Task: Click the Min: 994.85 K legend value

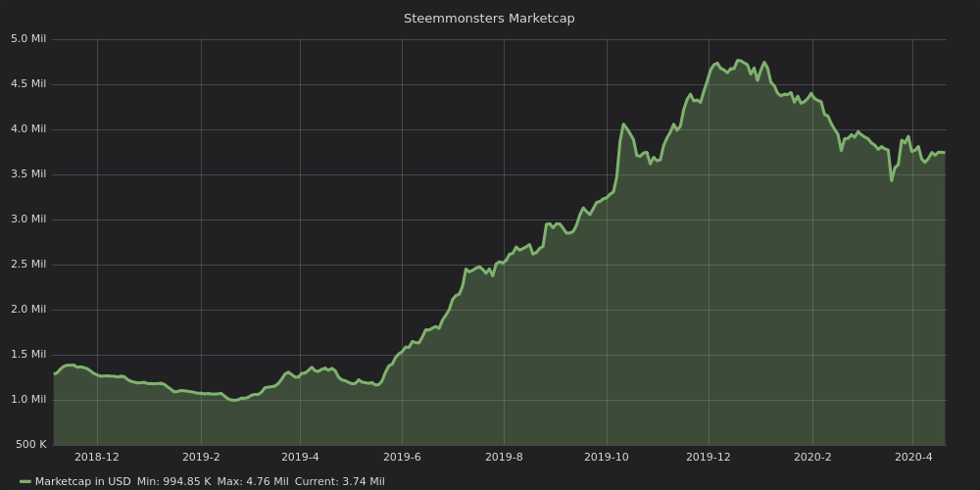Action: pyautogui.click(x=173, y=481)
